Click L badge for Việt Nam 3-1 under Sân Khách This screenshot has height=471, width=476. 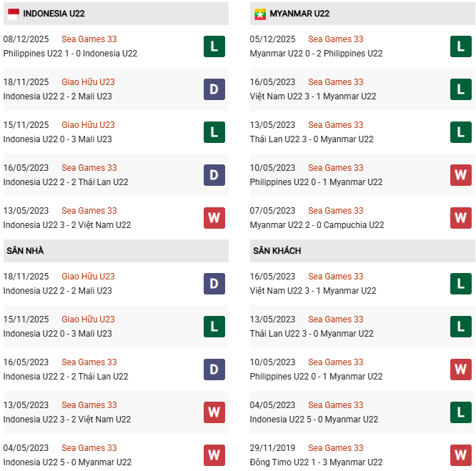coord(461,284)
